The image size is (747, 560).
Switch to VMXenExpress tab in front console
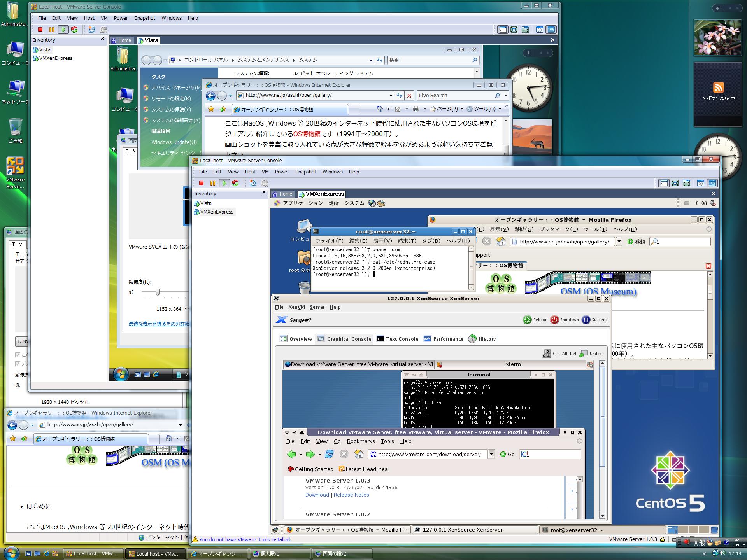point(321,194)
